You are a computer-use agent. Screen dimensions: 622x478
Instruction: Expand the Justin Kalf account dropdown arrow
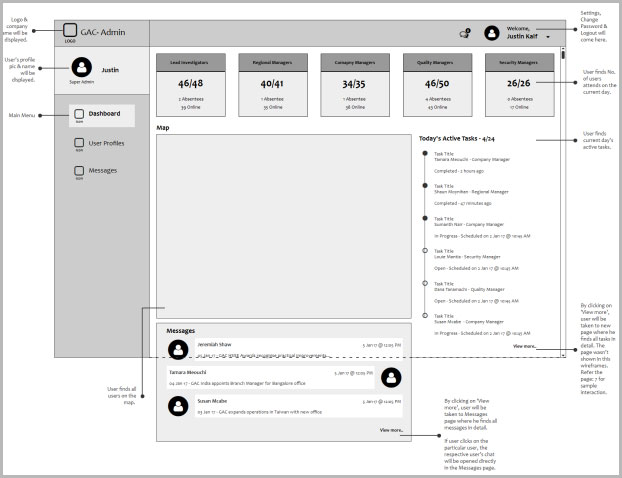(548, 37)
